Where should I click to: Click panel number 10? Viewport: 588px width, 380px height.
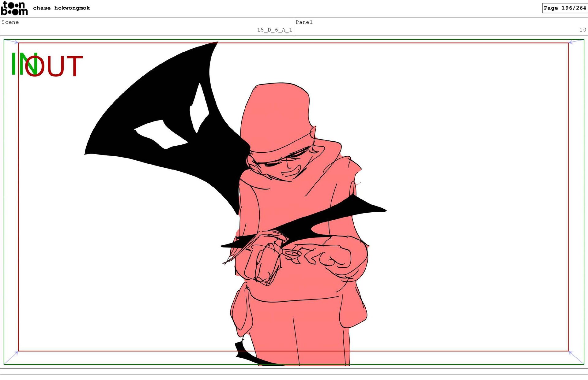click(x=582, y=30)
